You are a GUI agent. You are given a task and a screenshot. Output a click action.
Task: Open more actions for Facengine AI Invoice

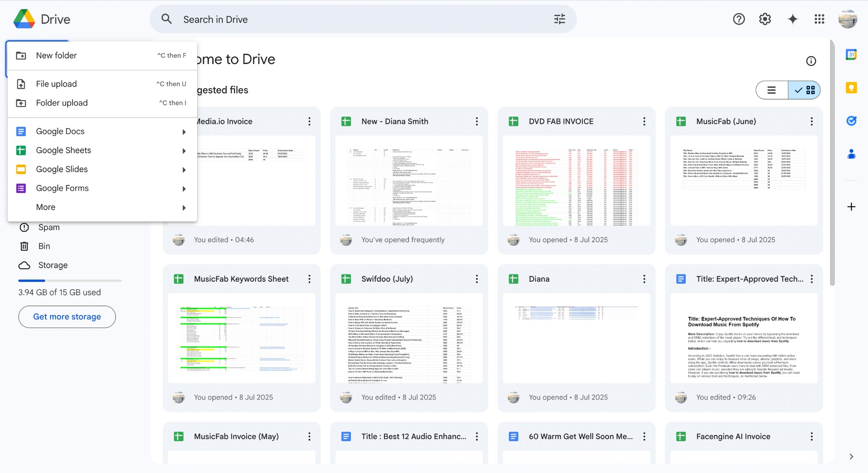click(x=812, y=437)
